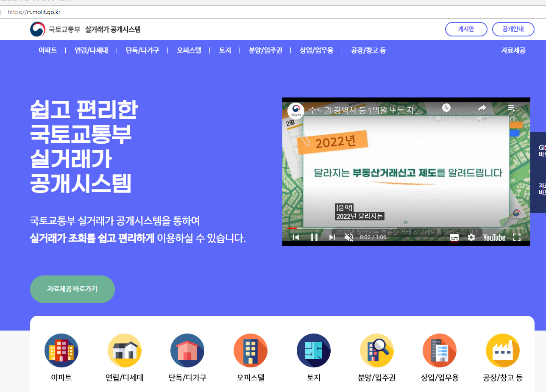Viewport: 546px width, 392px height.
Task: Open the video title link
Action: pos(364,111)
